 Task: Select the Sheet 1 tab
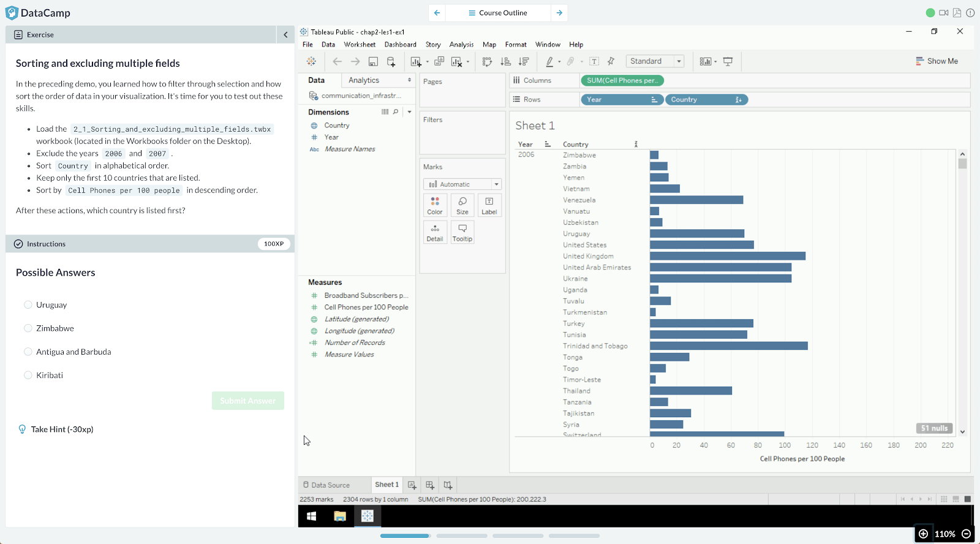click(386, 485)
